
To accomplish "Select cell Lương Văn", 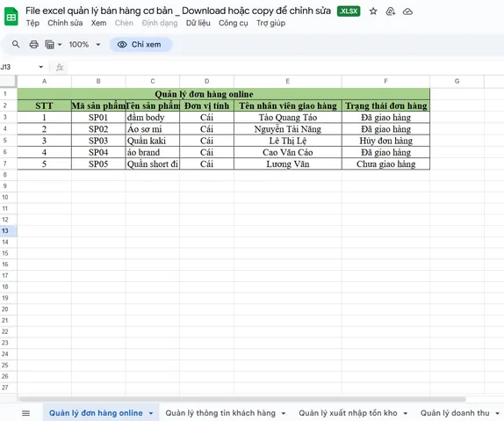I will pos(288,163).
